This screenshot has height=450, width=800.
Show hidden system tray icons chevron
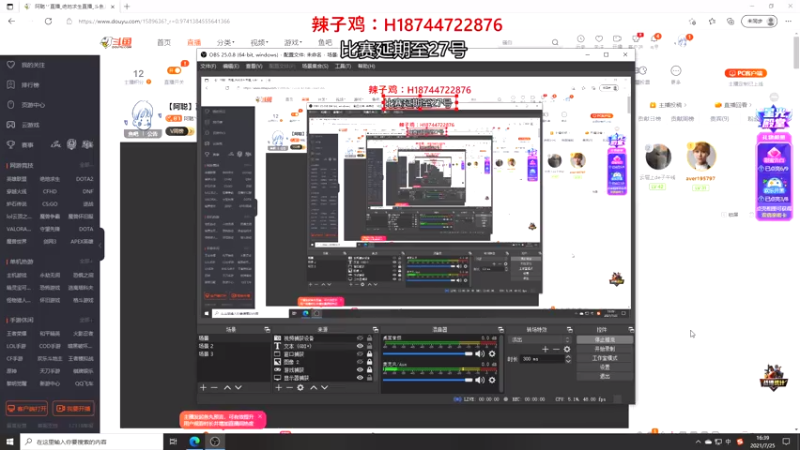coord(698,442)
